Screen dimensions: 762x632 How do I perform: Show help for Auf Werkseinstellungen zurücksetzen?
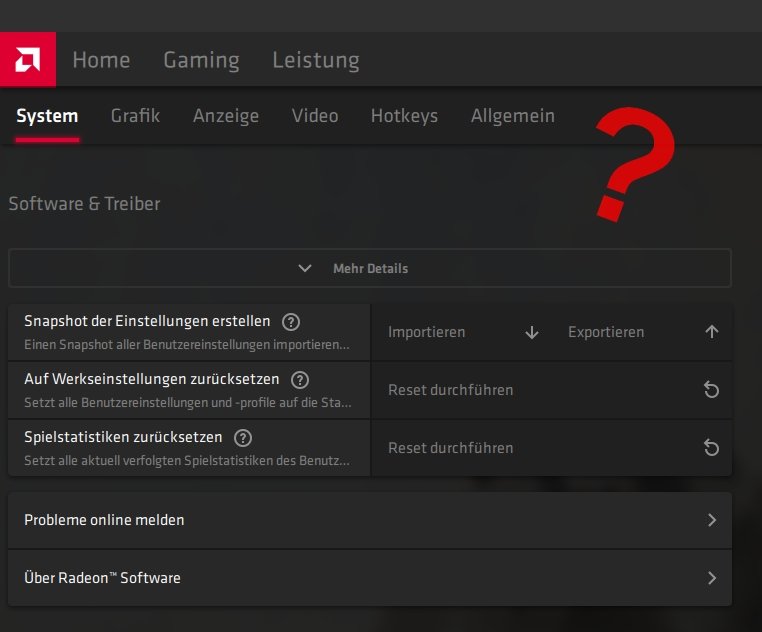(x=300, y=380)
